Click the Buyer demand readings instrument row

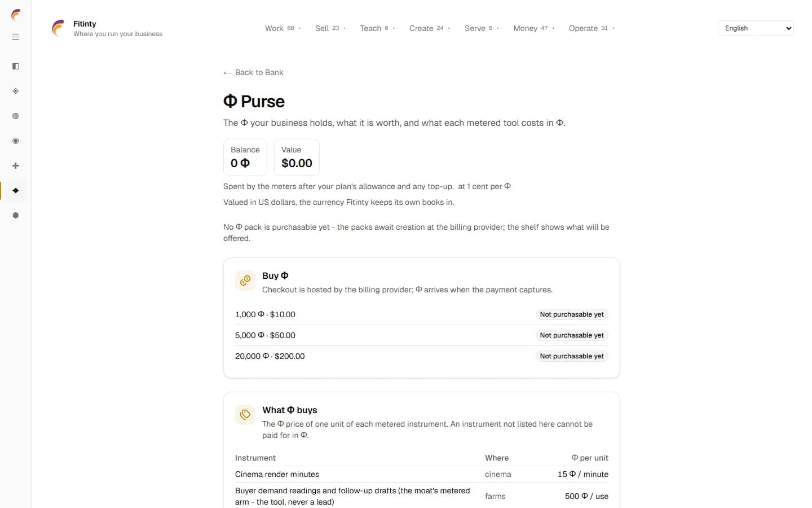click(422, 496)
